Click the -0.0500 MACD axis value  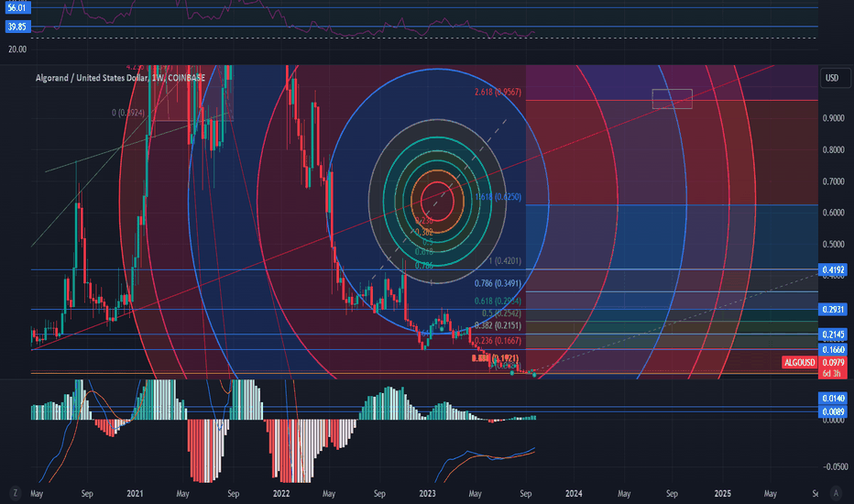[x=835, y=466]
